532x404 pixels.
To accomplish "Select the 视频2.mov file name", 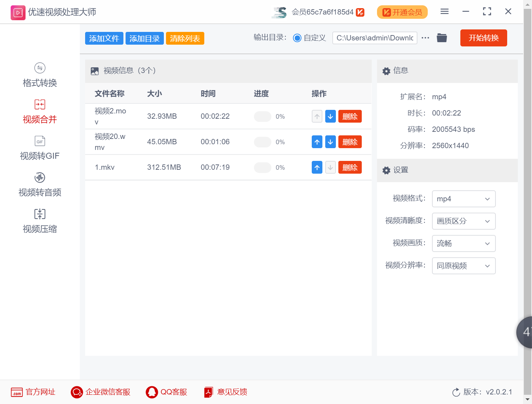I will [110, 116].
